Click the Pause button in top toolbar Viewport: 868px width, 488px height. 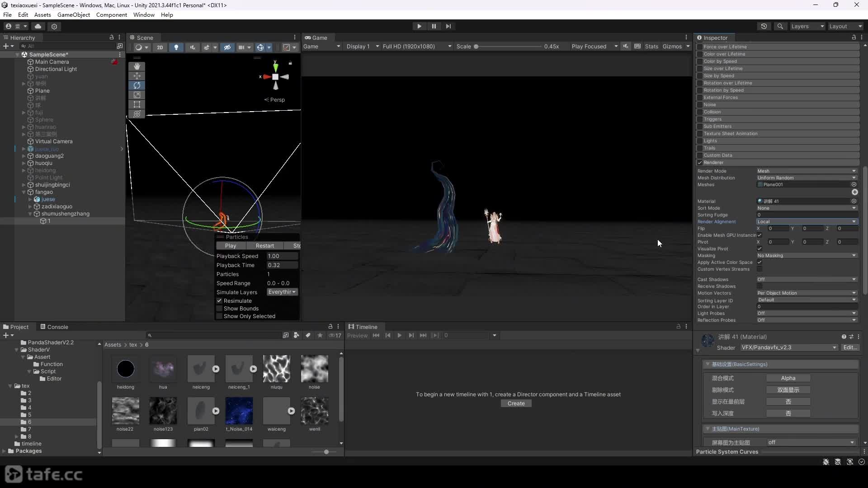pos(434,26)
